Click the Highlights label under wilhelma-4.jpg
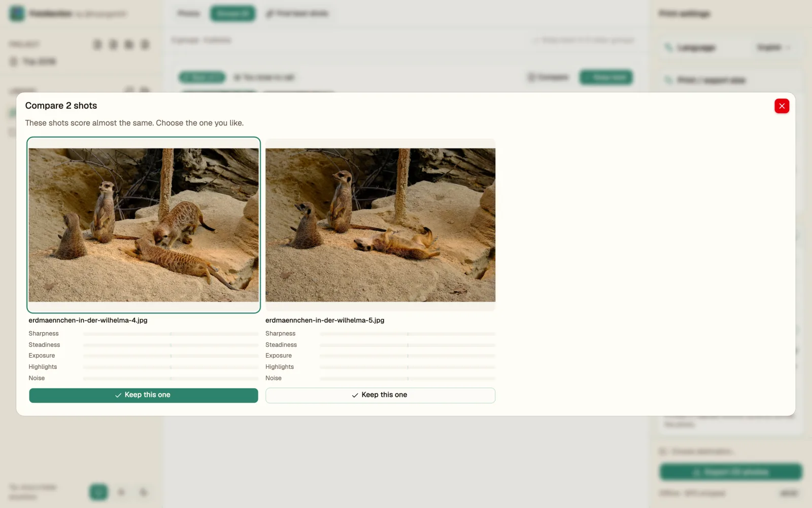This screenshot has width=812, height=508. coord(43,367)
